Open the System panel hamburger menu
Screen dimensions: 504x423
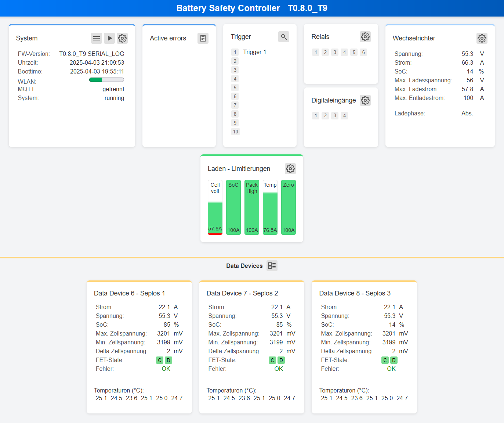pos(97,38)
